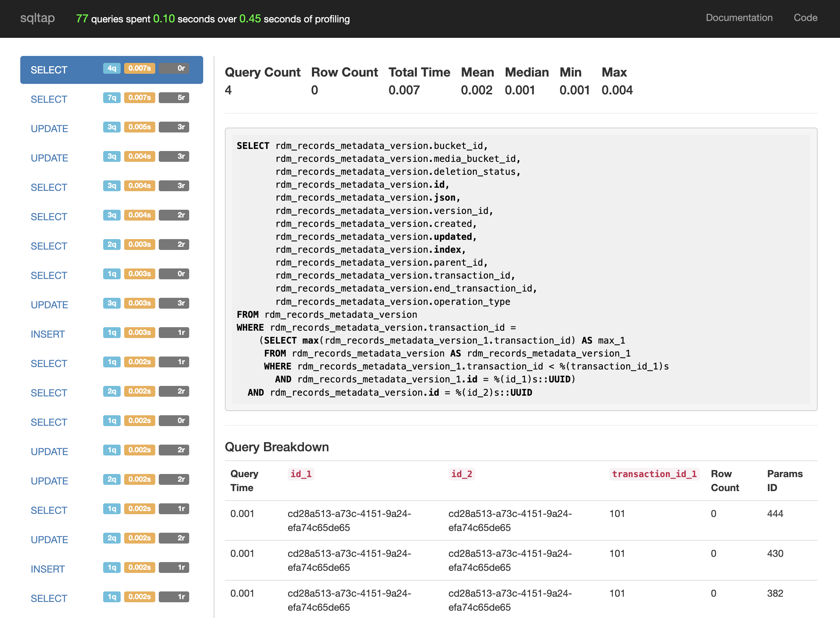Open the SELECT query 2q 0.003s
The height and width of the screenshot is (618, 840).
tap(112, 246)
